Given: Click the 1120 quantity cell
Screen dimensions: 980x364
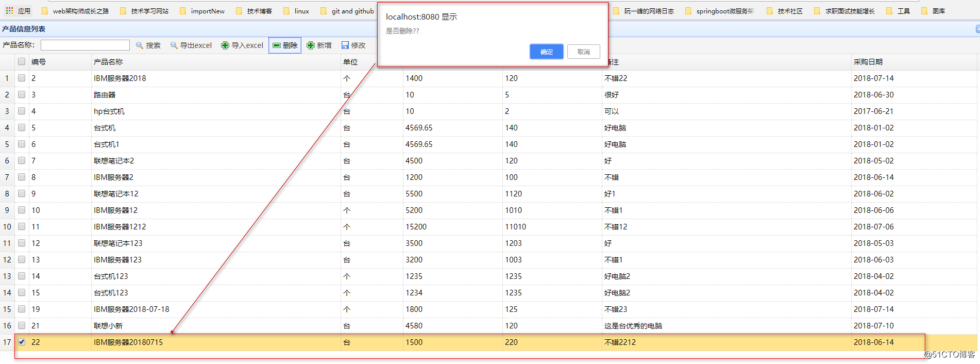Looking at the screenshot, I should [x=552, y=194].
